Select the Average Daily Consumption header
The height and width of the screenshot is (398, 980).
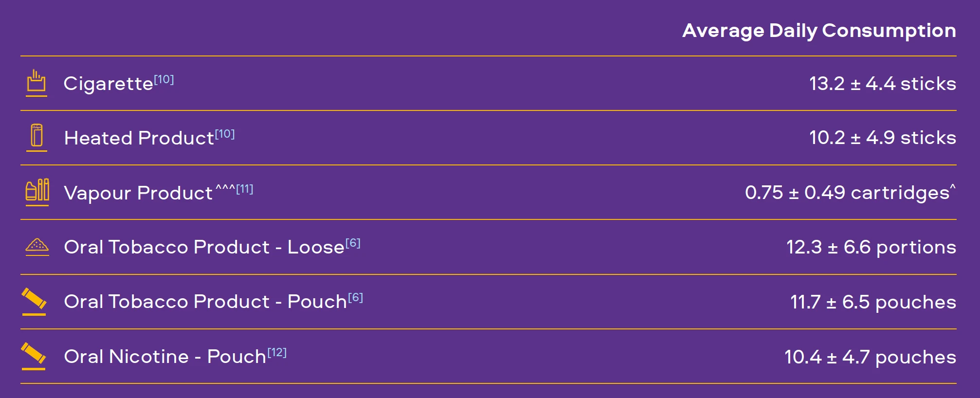click(x=819, y=31)
